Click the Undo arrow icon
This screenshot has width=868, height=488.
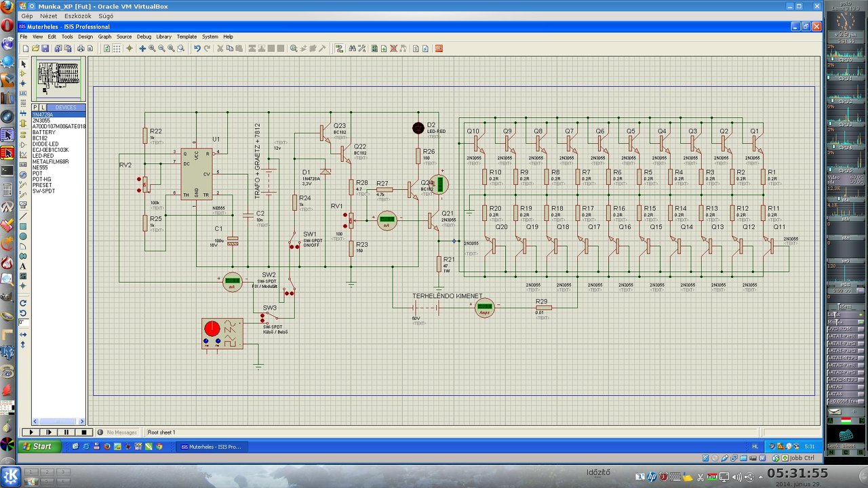pos(197,49)
